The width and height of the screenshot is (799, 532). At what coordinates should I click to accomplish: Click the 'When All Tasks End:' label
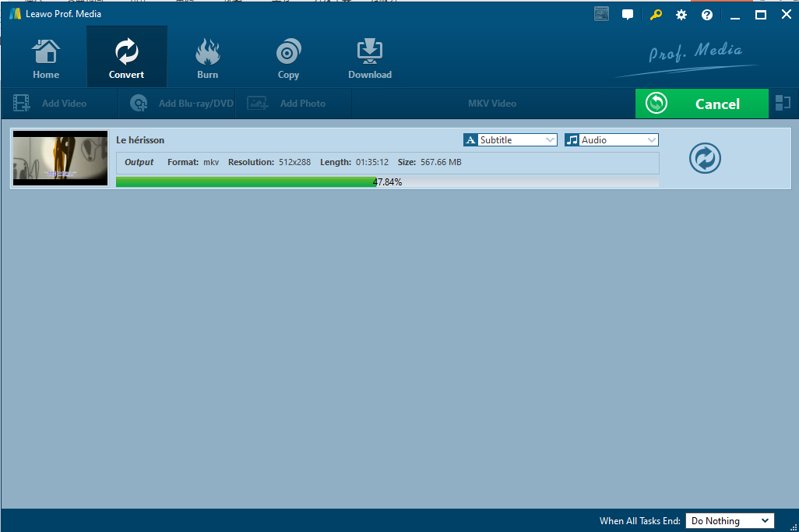pyautogui.click(x=639, y=521)
